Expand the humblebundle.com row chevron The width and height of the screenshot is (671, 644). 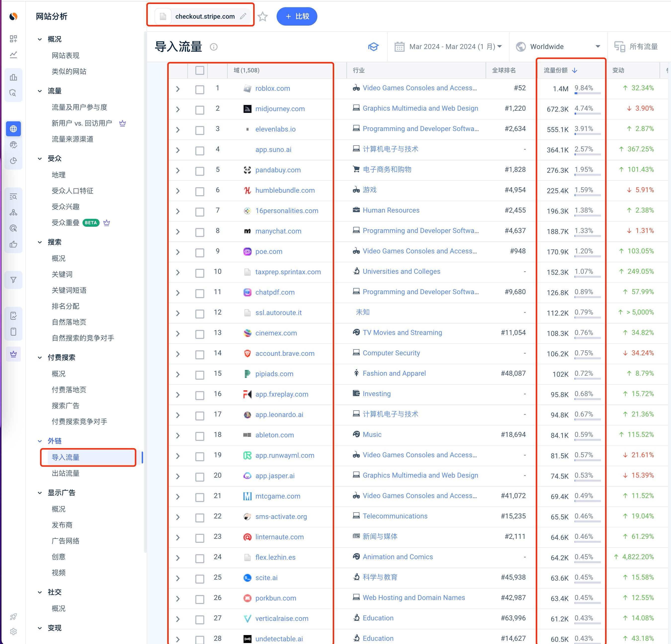click(178, 191)
